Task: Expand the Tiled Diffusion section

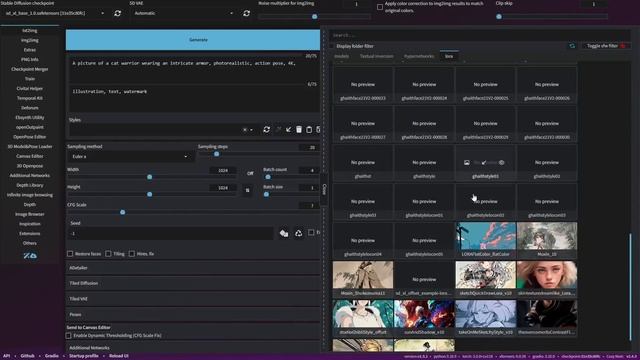Action: point(193,283)
